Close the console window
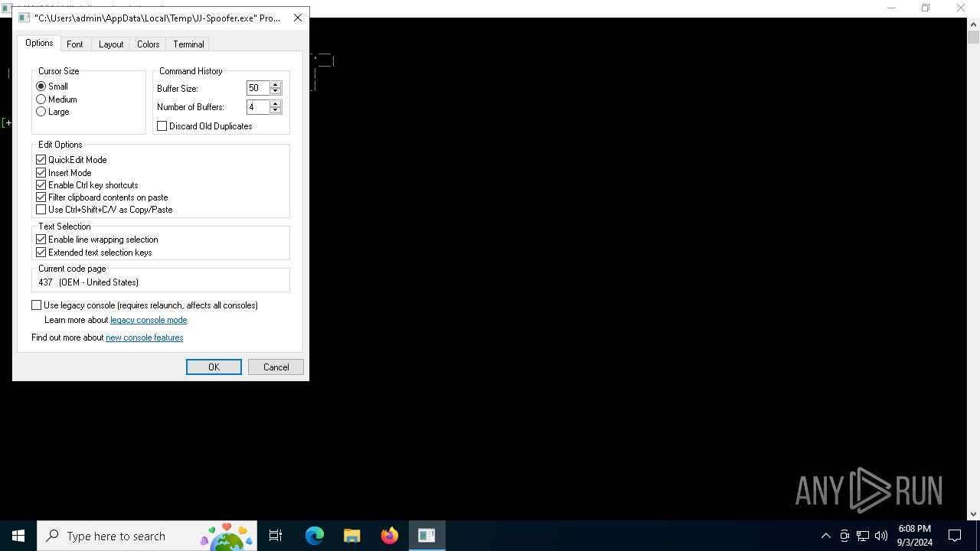 pos(961,8)
